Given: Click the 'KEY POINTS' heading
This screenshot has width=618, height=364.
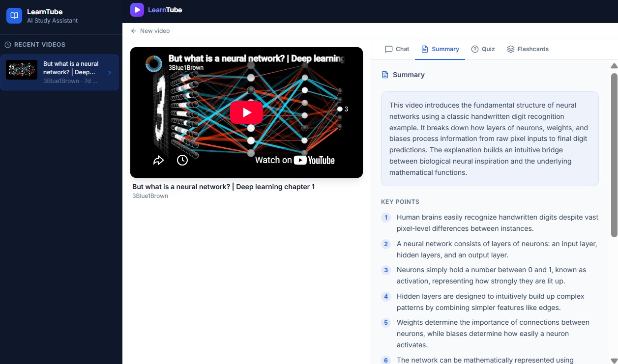Looking at the screenshot, I should click(400, 202).
